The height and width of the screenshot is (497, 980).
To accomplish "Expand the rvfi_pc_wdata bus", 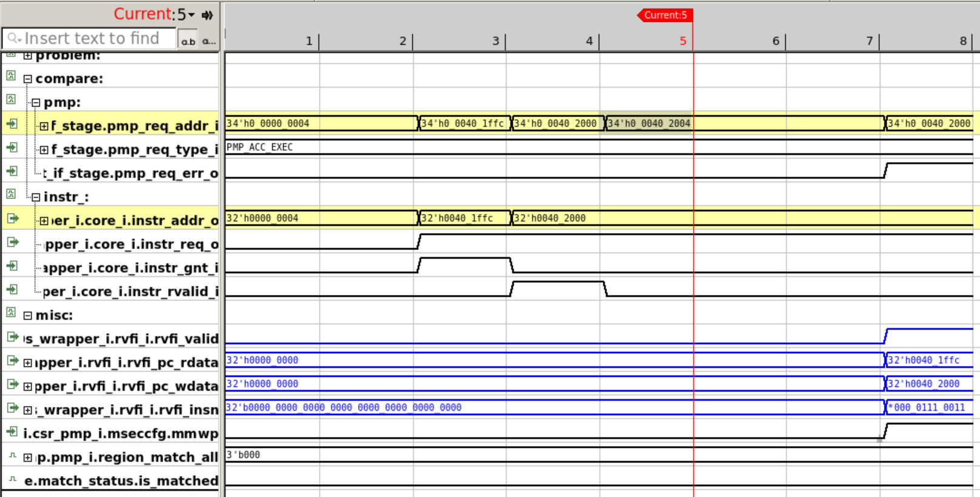I will point(27,387).
